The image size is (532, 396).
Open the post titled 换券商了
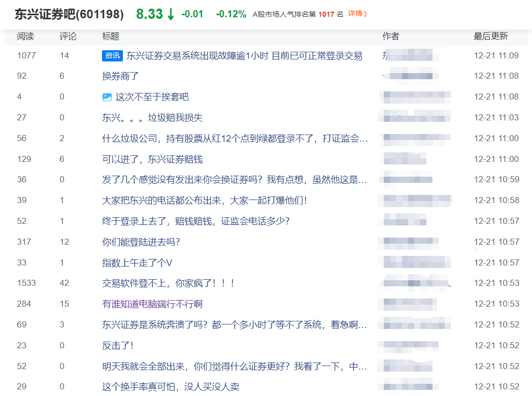120,76
